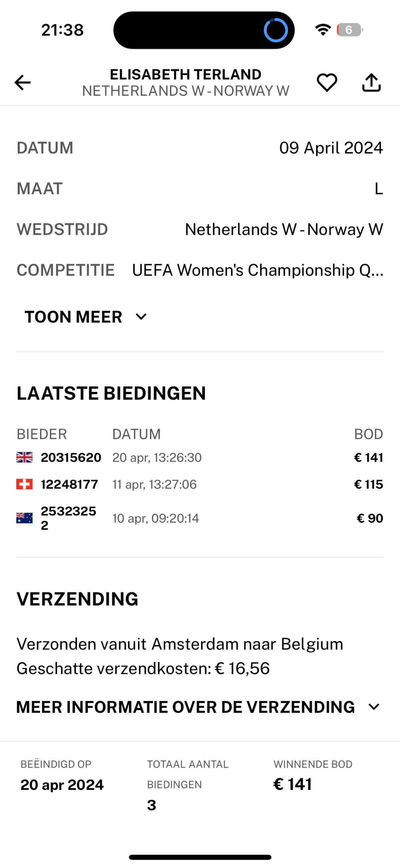The image size is (400, 868).
Task: Tap the LAATSTE BIEDINGEN heading
Action: (x=111, y=393)
